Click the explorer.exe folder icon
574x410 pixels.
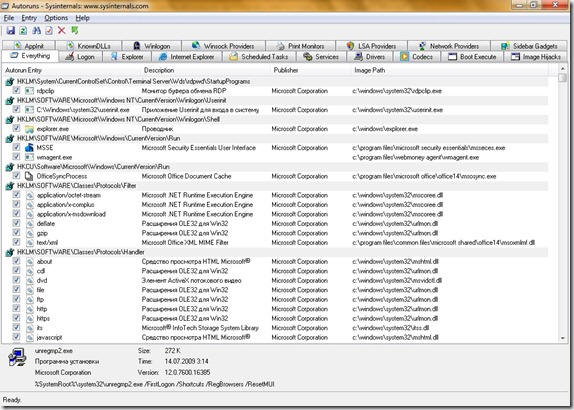[29, 129]
